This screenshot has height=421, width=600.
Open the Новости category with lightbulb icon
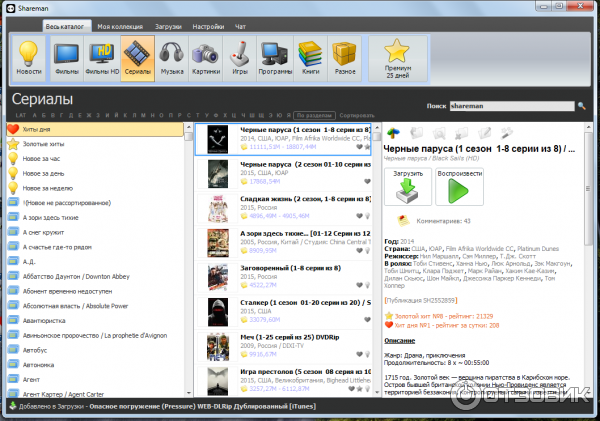click(30, 62)
